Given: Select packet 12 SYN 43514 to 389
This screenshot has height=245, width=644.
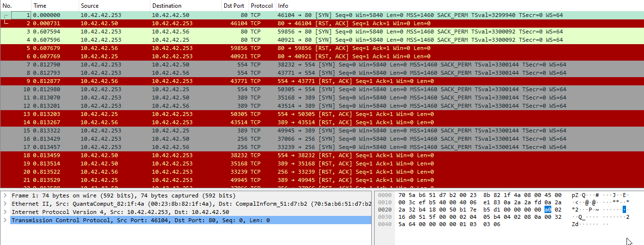Looking at the screenshot, I should [x=322, y=106].
